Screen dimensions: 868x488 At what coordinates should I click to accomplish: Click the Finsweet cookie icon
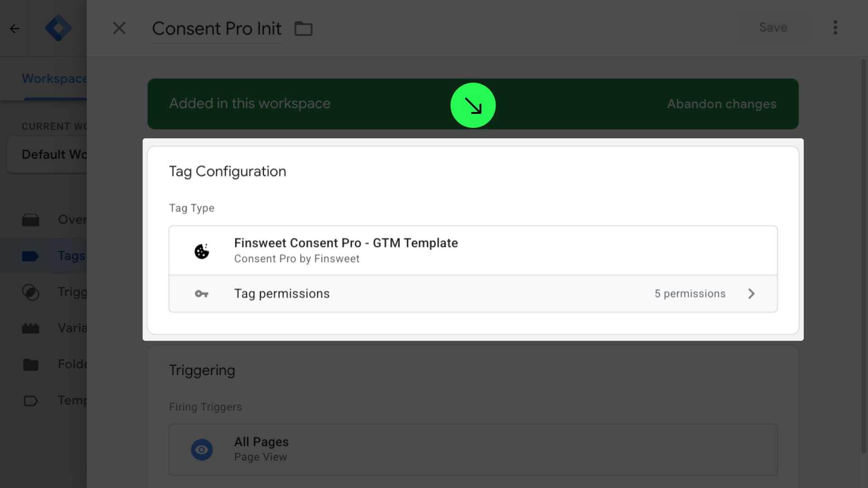(202, 251)
